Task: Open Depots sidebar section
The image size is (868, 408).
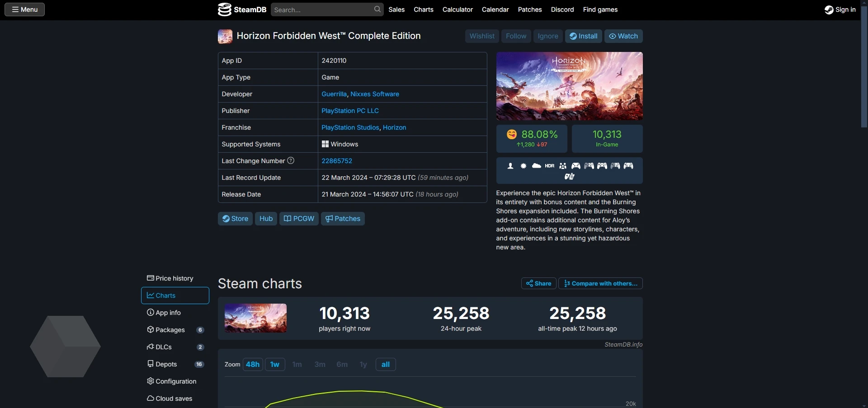Action: point(175,364)
